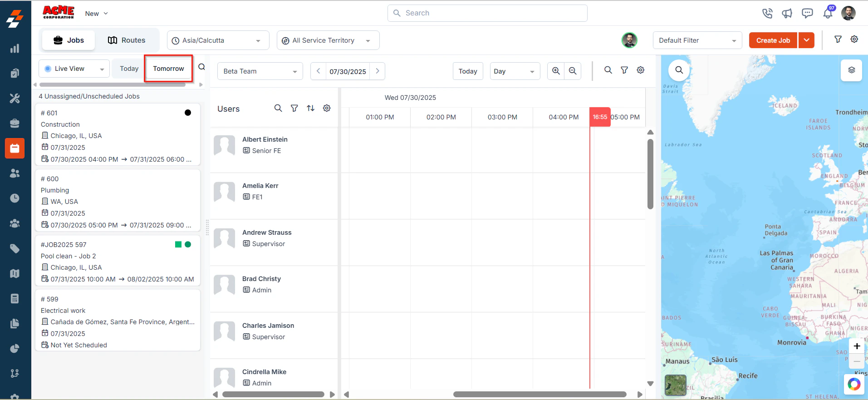Open the tools wrench sidebar icon

[x=15, y=98]
